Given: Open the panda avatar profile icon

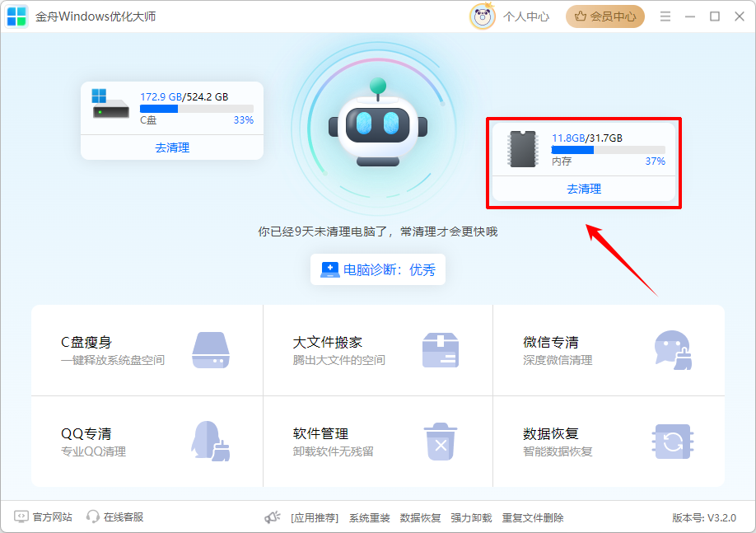Looking at the screenshot, I should click(482, 16).
